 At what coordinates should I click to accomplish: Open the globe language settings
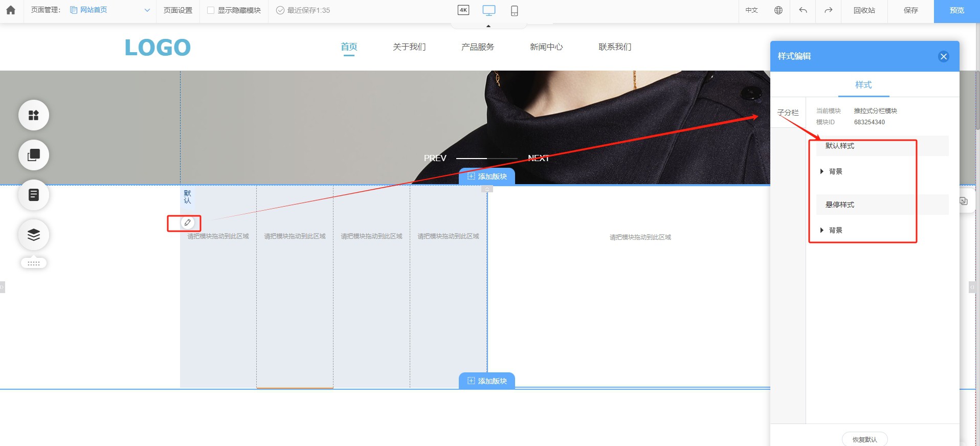pyautogui.click(x=778, y=10)
